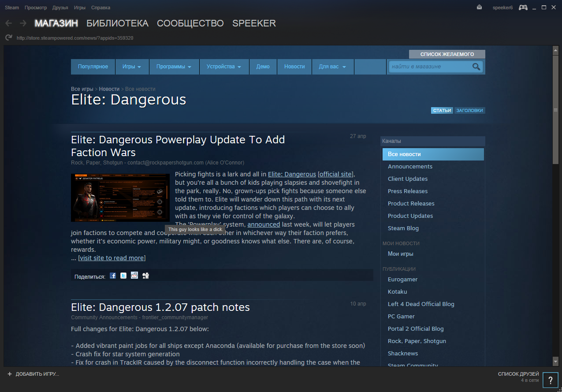Viewport: 562px width, 392px height.
Task: Reload the page with the refresh icon
Action: [x=8, y=38]
